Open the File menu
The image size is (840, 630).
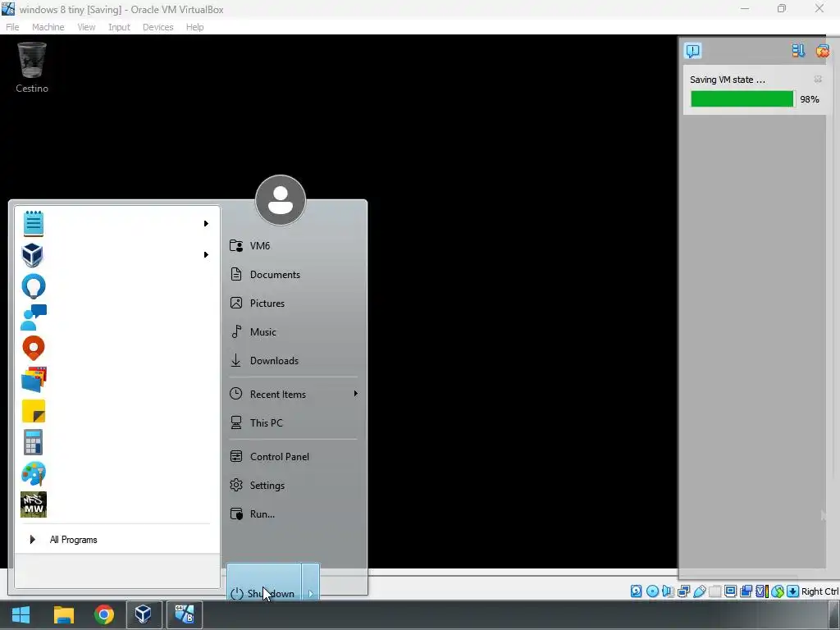click(12, 27)
